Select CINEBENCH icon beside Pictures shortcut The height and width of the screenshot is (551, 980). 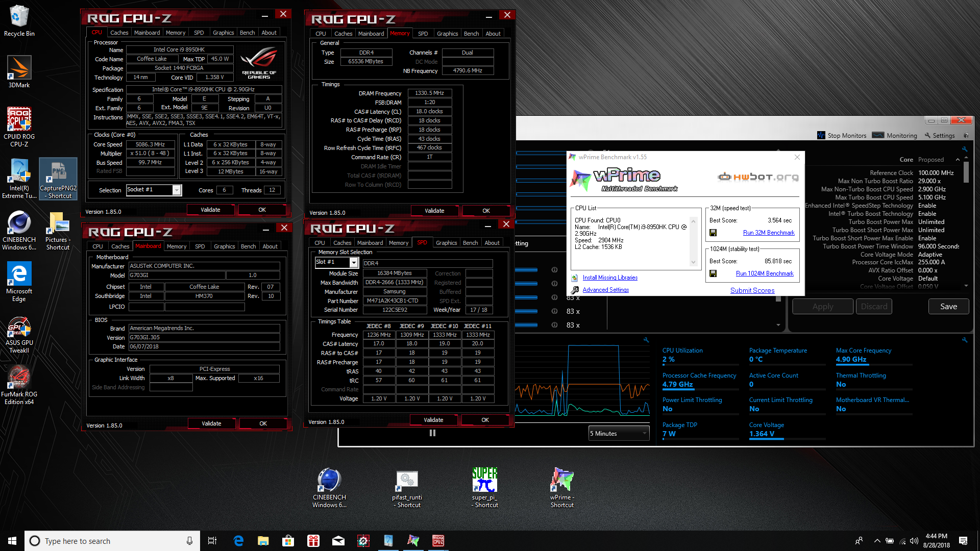19,231
